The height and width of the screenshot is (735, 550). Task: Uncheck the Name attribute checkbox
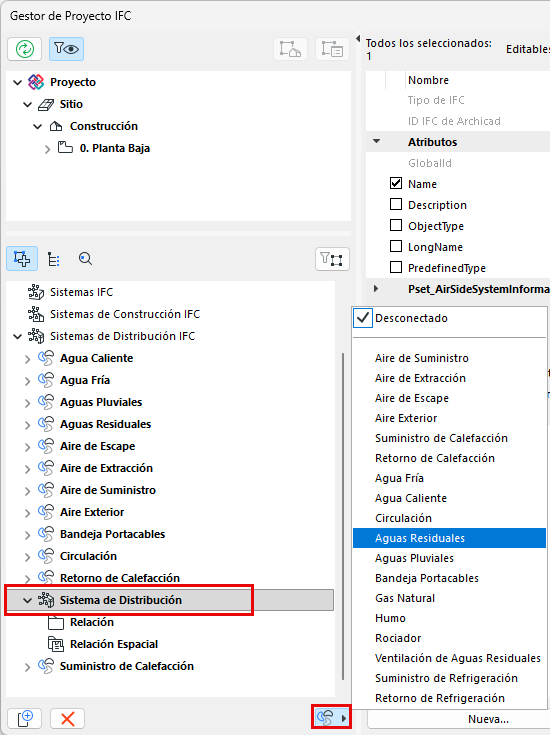point(396,183)
